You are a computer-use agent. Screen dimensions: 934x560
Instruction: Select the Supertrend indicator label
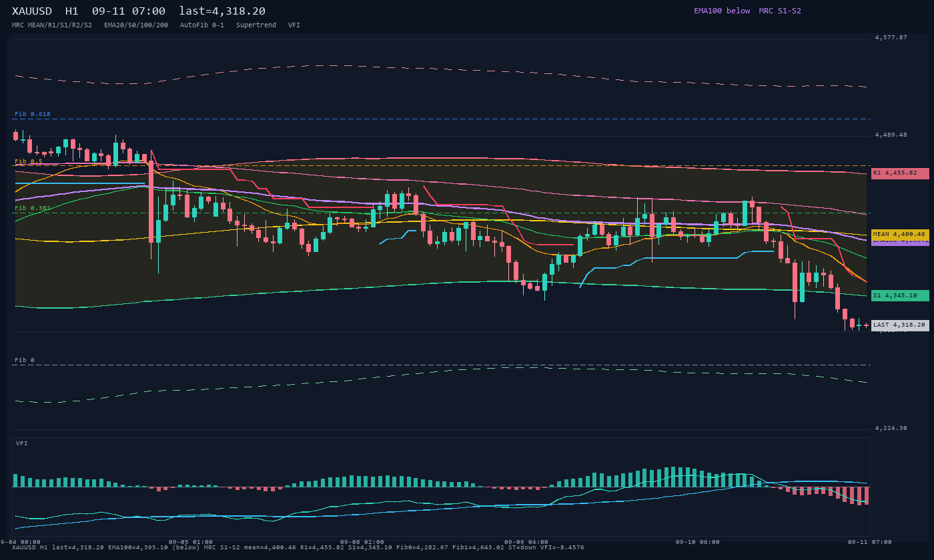tap(256, 25)
